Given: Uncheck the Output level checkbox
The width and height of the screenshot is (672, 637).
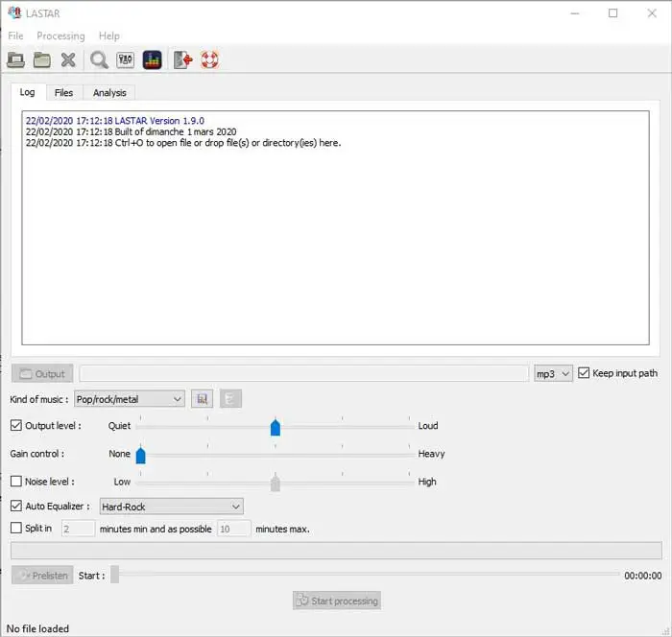Looking at the screenshot, I should coord(16,425).
